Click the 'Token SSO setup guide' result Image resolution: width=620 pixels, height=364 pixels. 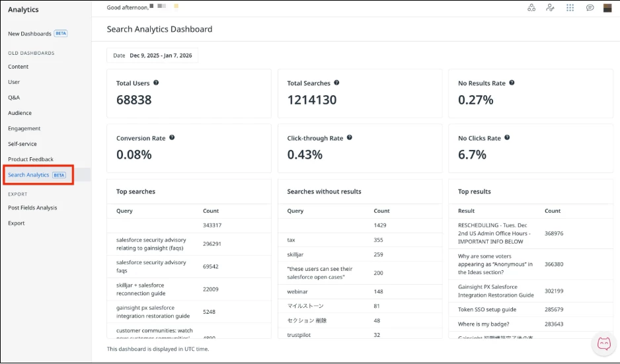click(487, 309)
